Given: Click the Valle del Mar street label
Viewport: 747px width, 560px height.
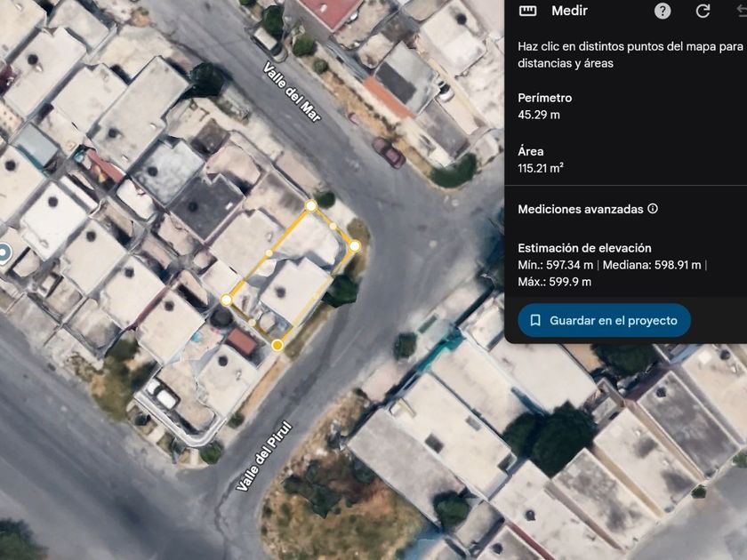Looking at the screenshot, I should pos(292,92).
